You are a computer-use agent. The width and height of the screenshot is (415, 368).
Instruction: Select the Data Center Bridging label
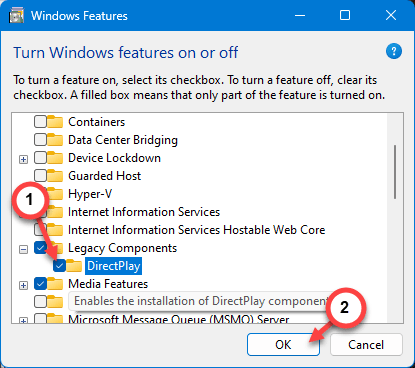click(x=123, y=140)
